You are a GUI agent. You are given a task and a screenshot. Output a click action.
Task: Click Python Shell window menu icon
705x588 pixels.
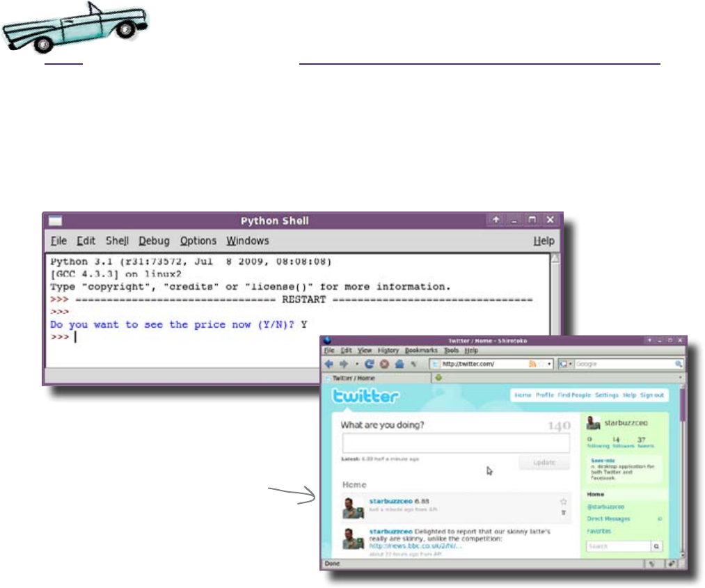(55, 221)
